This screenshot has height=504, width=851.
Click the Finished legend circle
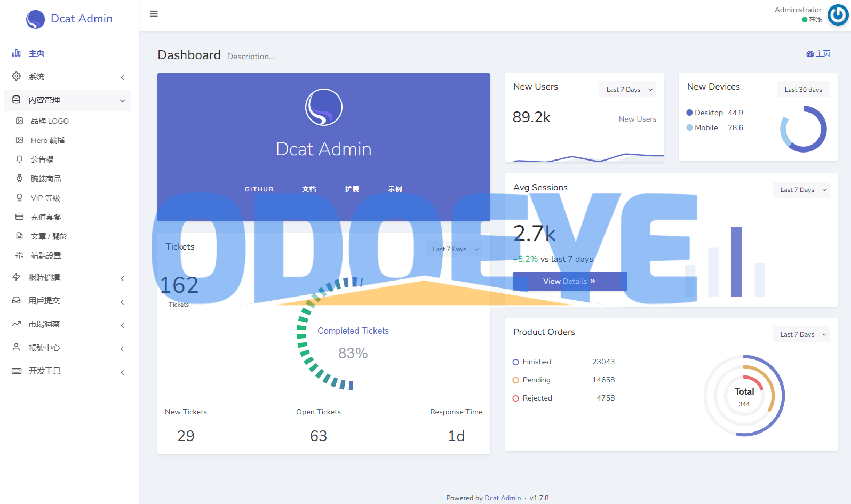(516, 362)
